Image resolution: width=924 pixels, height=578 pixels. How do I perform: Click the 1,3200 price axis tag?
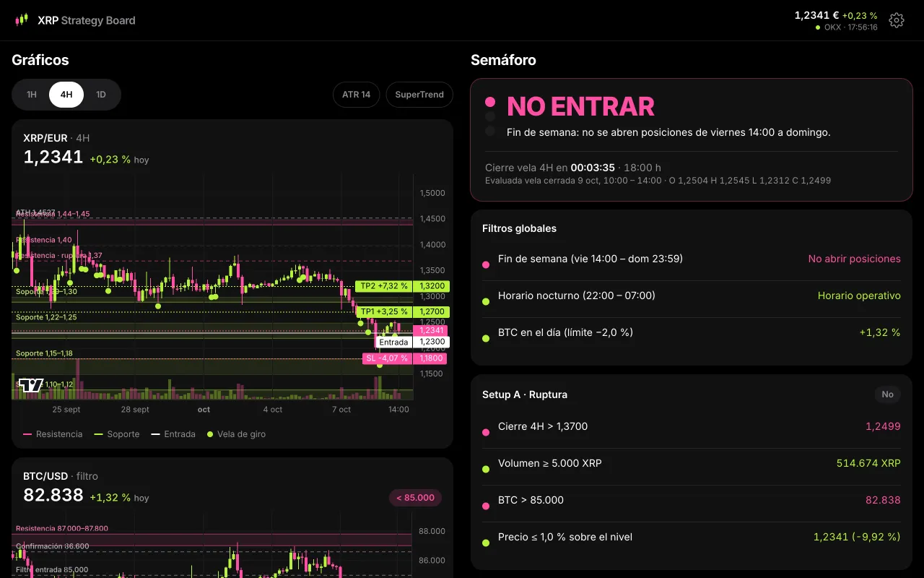click(x=432, y=286)
